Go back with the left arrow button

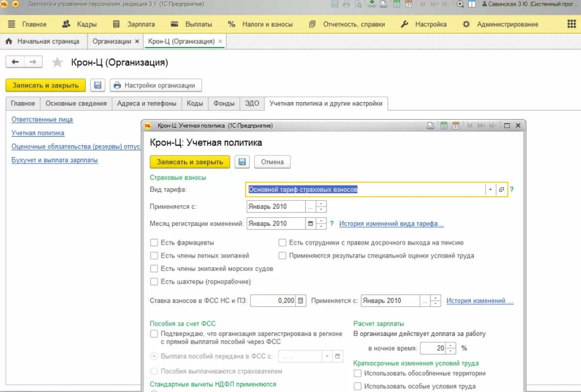[x=15, y=62]
